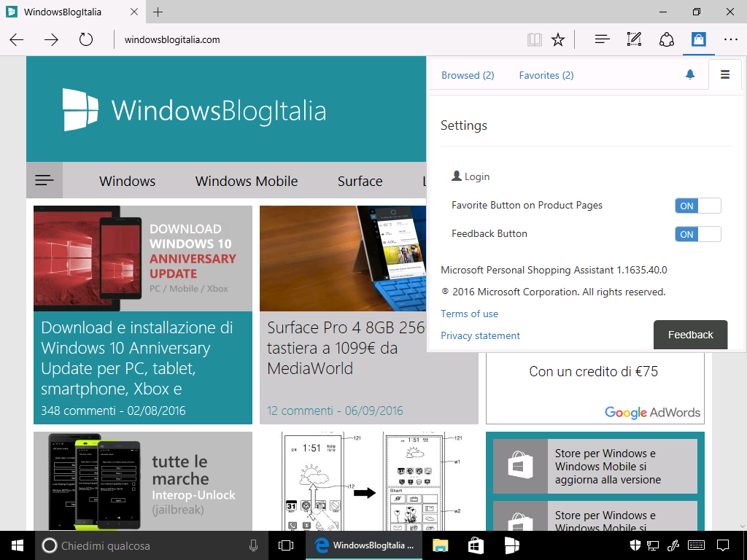
Task: Select the WindowsBlogItalia browser tab
Action: 71,12
